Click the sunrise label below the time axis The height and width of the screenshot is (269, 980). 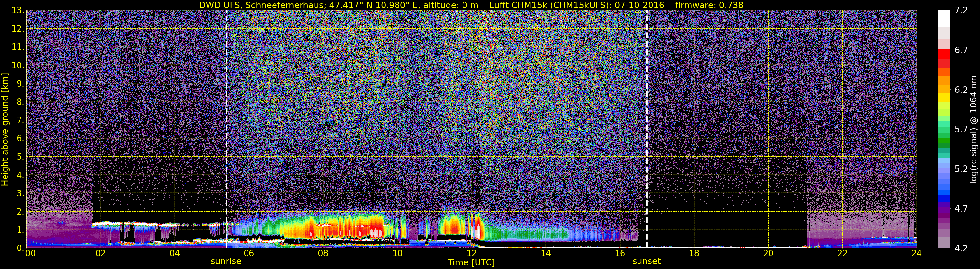pyautogui.click(x=226, y=262)
